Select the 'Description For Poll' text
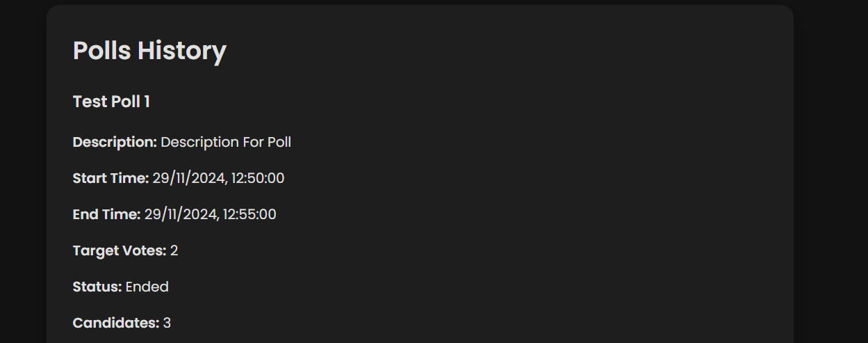The width and height of the screenshot is (868, 343). tap(226, 142)
